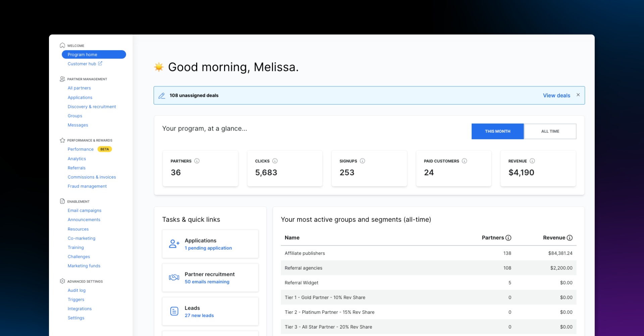
Task: Click the BETA badge next to Performance
Action: click(x=105, y=149)
